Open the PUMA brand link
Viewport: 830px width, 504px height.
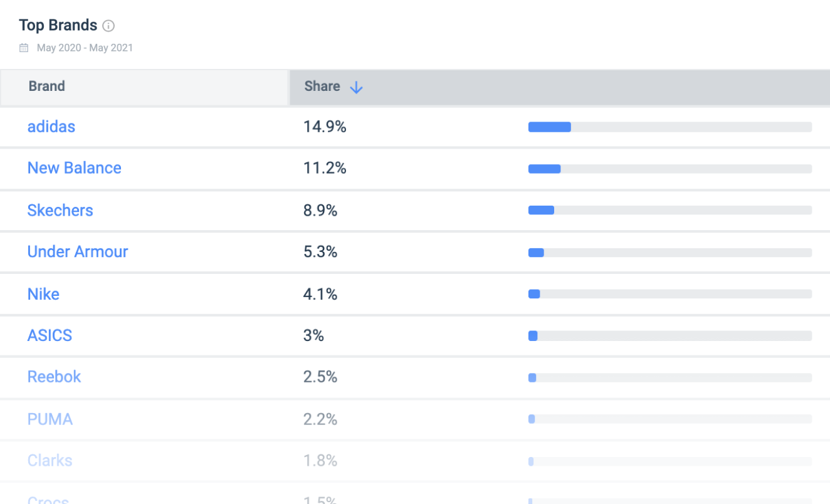50,419
